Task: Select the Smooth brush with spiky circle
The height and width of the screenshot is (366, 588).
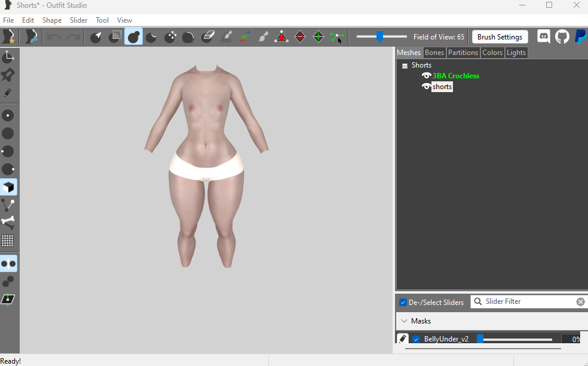Action: pos(188,37)
